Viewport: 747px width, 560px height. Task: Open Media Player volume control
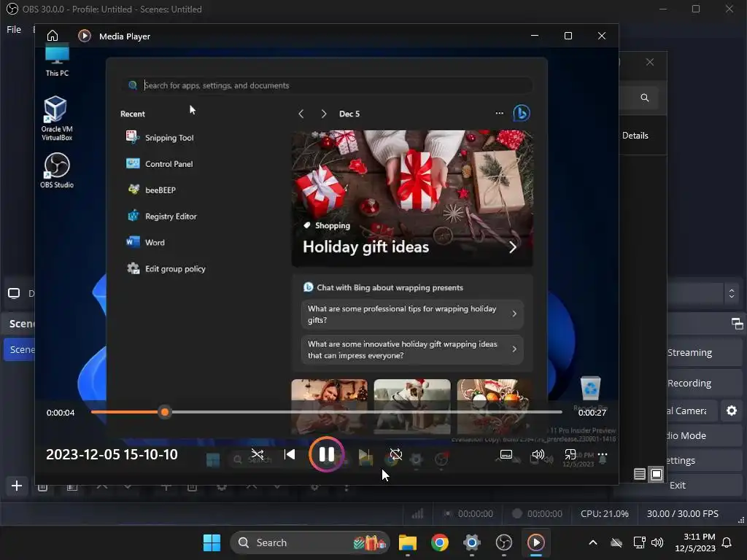[x=538, y=455]
